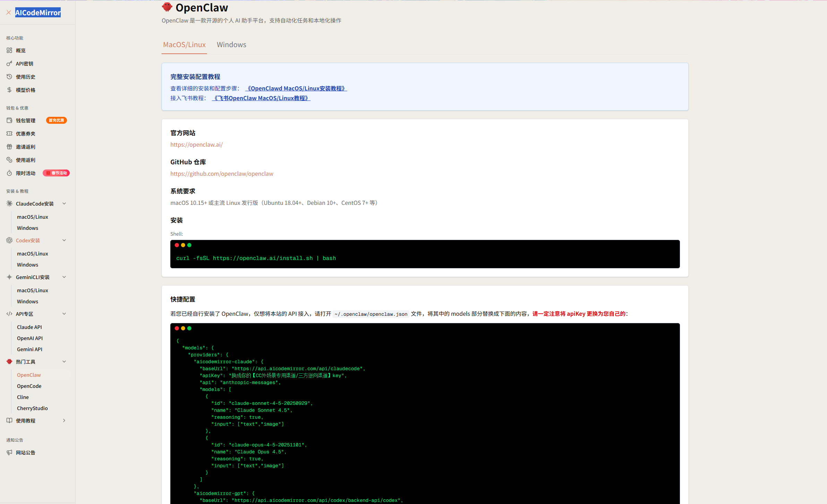Select the MacOS/Linux tab
Image resolution: width=827 pixels, height=504 pixels.
(x=184, y=45)
